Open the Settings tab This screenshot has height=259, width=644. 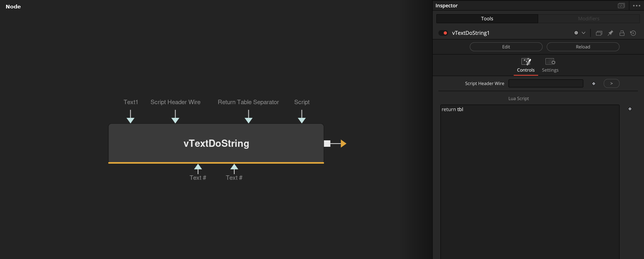550,65
